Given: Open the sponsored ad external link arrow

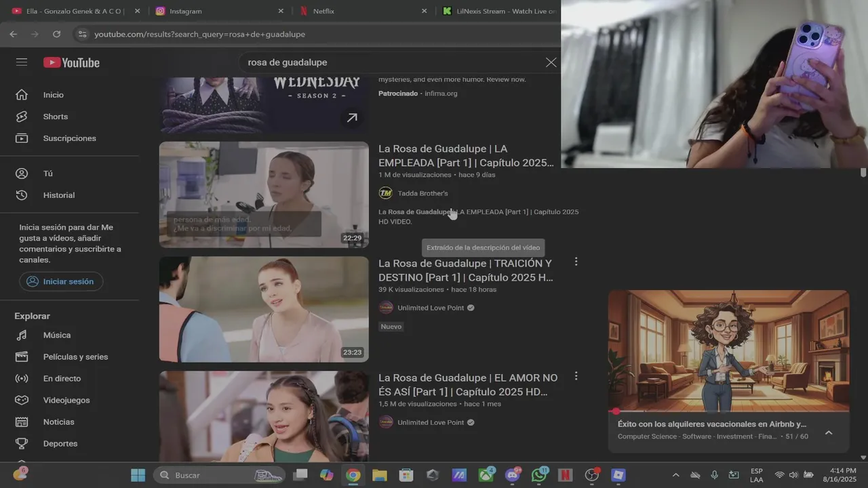Looking at the screenshot, I should (x=352, y=118).
